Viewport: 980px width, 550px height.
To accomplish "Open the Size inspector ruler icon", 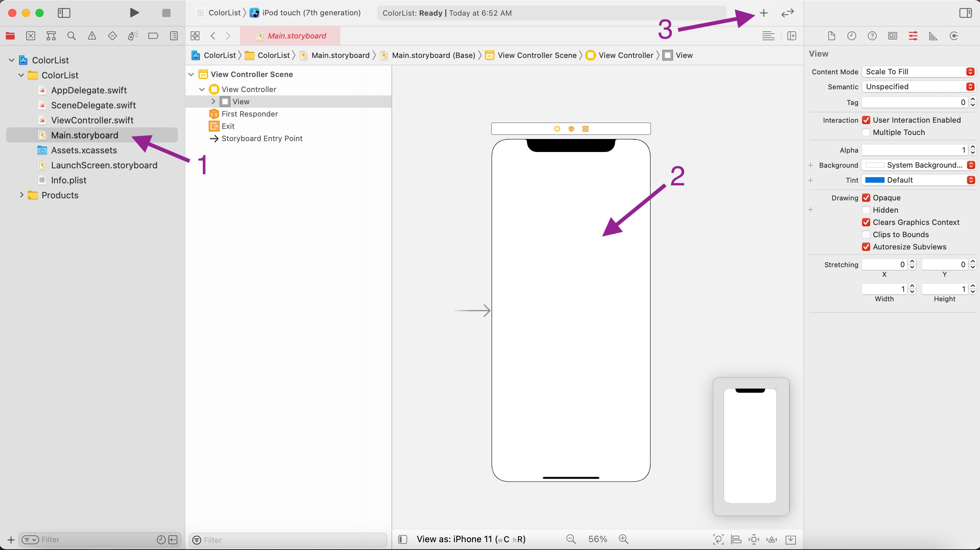I will tap(933, 36).
